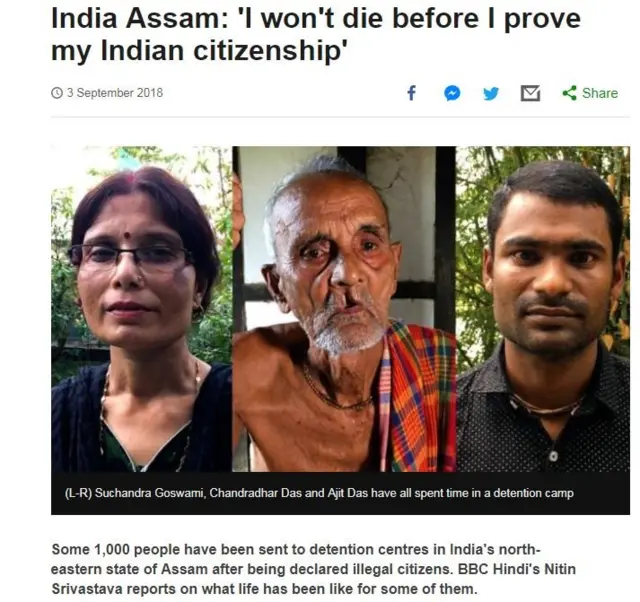
Task: Open photo of elderly man with checked cloth
Action: (344, 309)
